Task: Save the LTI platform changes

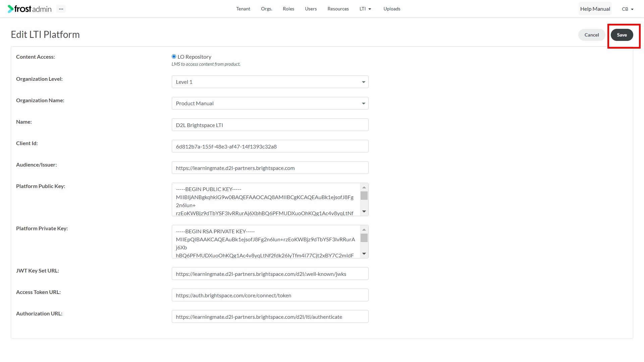Action: pyautogui.click(x=622, y=35)
